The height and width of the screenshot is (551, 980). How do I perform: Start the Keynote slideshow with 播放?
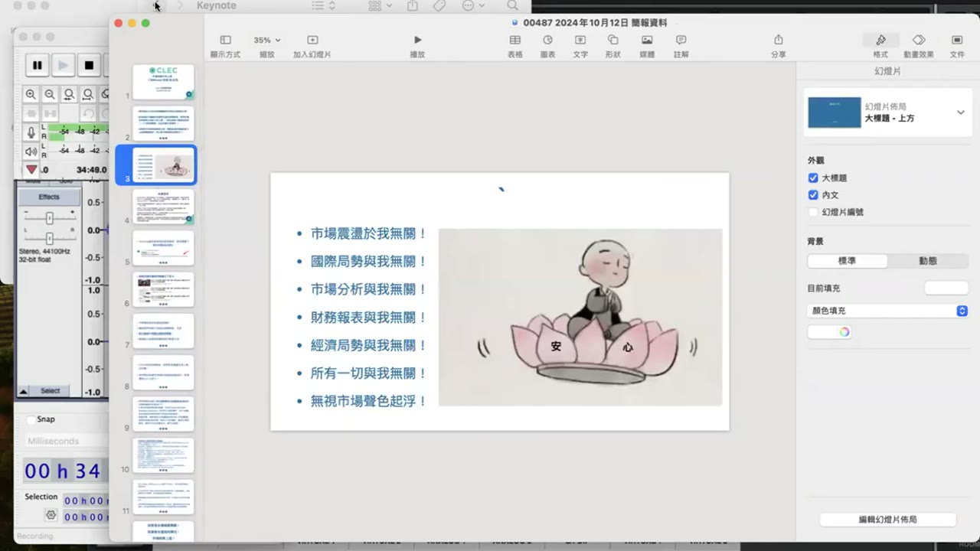(x=417, y=40)
